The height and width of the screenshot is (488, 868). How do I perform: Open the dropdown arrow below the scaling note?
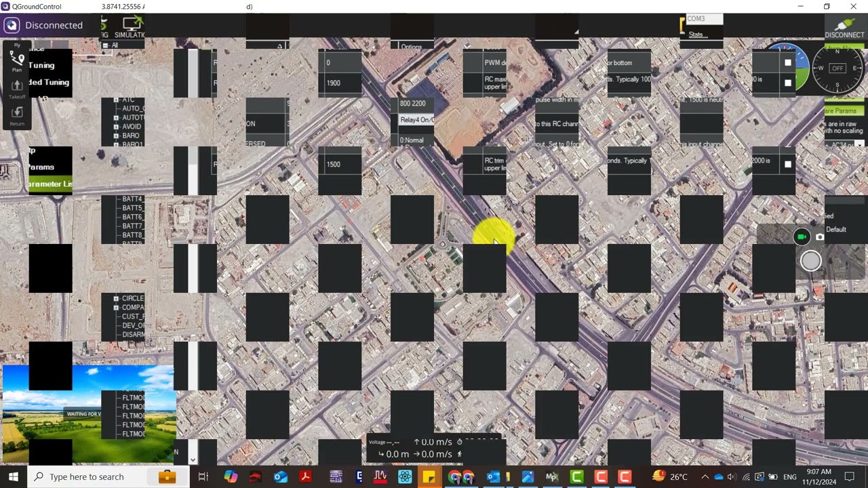pos(859,144)
